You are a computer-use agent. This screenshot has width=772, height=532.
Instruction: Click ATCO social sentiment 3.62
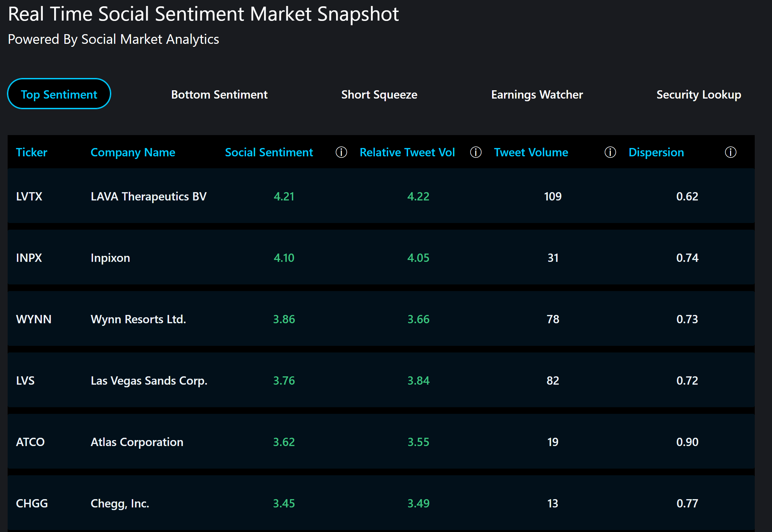point(284,442)
